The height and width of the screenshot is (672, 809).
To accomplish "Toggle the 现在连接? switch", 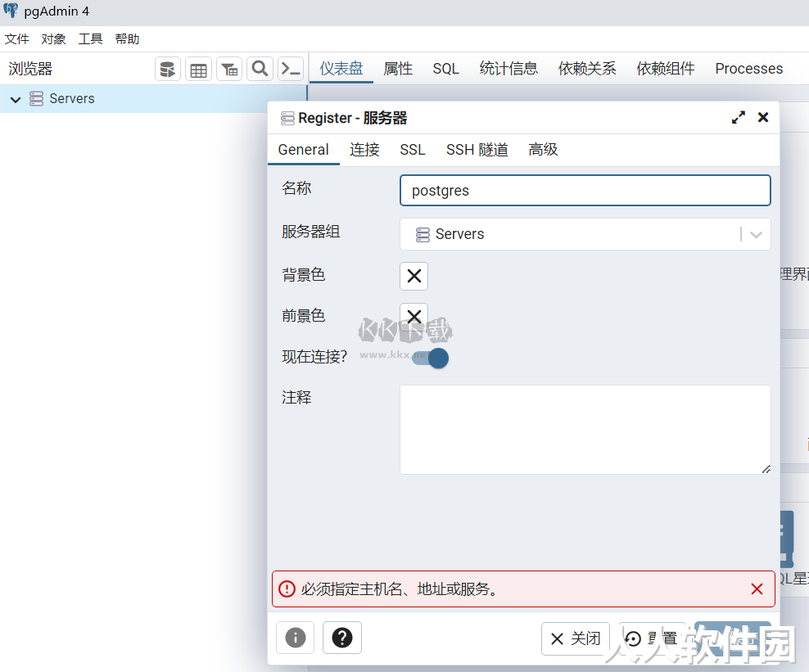I will 431,358.
